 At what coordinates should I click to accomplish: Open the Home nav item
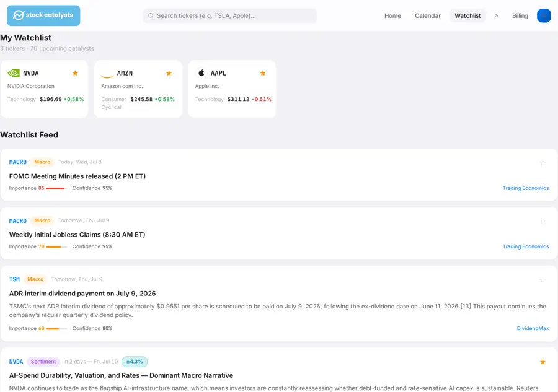click(x=392, y=15)
